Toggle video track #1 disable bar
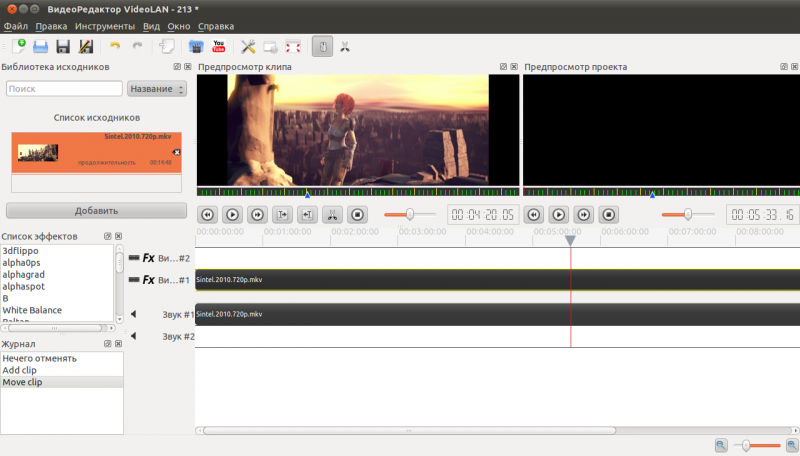 [x=134, y=280]
